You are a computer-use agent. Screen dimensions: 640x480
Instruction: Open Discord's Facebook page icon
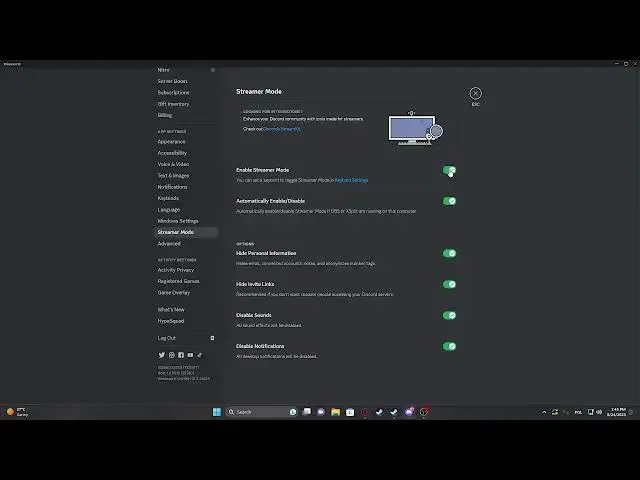pos(181,355)
